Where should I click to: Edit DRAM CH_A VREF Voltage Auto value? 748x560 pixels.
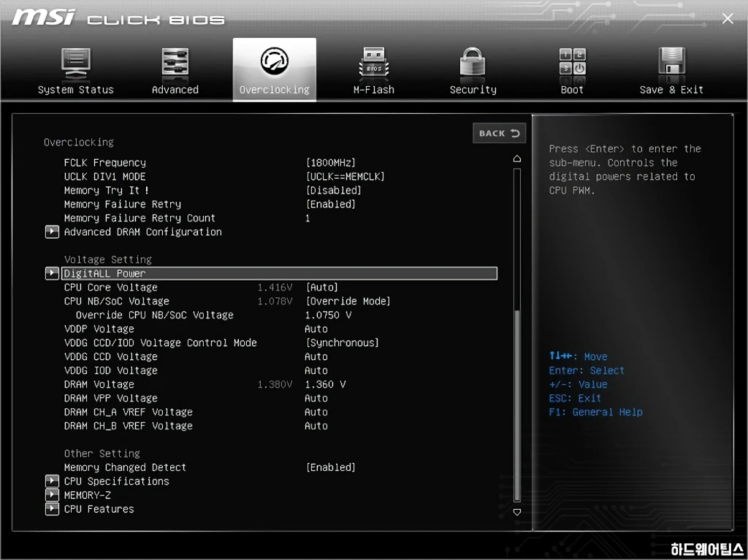pos(316,412)
